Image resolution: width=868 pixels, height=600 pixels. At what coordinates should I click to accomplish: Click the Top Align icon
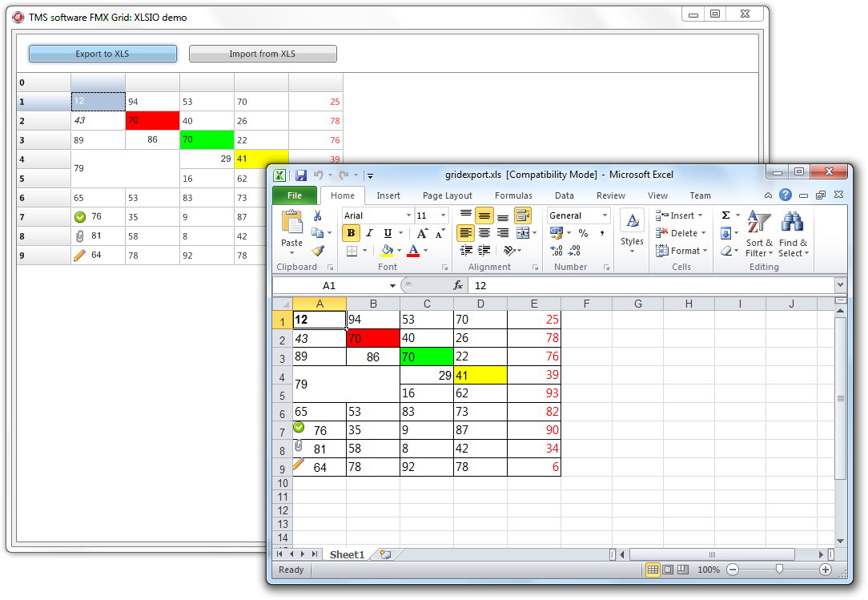(466, 215)
